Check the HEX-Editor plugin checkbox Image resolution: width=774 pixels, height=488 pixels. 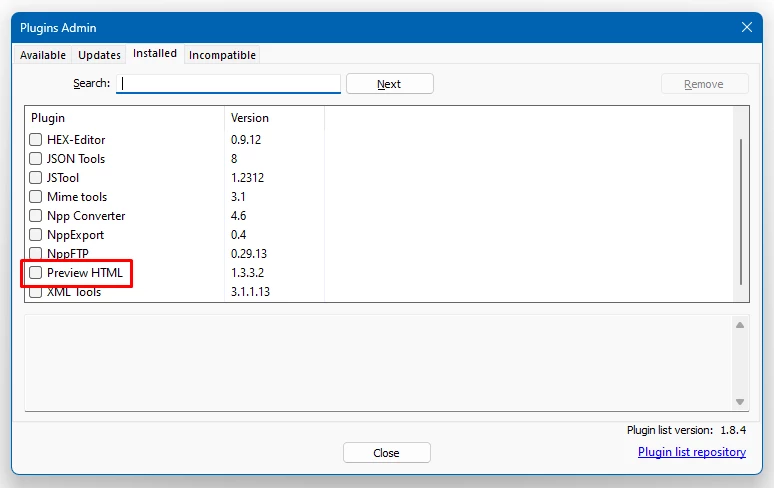[36, 140]
